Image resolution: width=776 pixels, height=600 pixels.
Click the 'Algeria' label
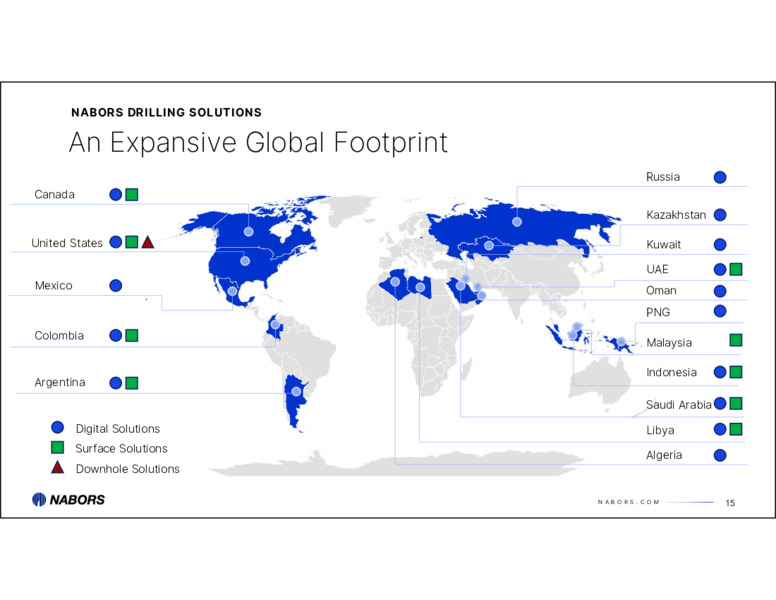(x=664, y=455)
